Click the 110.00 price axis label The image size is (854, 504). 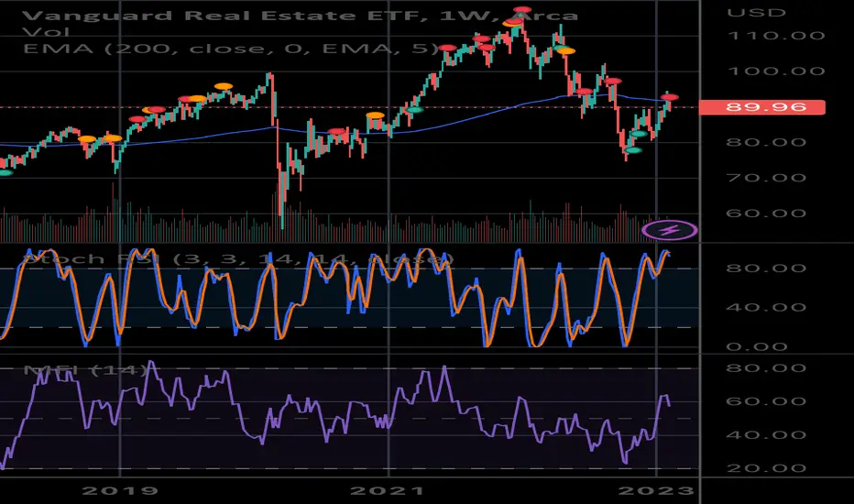click(776, 36)
